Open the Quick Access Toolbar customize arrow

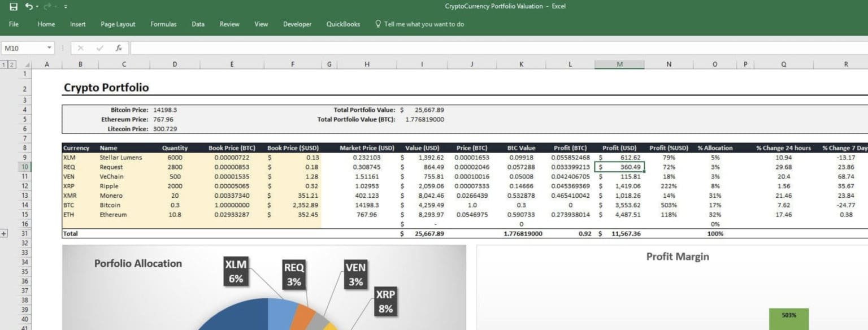(x=65, y=6)
